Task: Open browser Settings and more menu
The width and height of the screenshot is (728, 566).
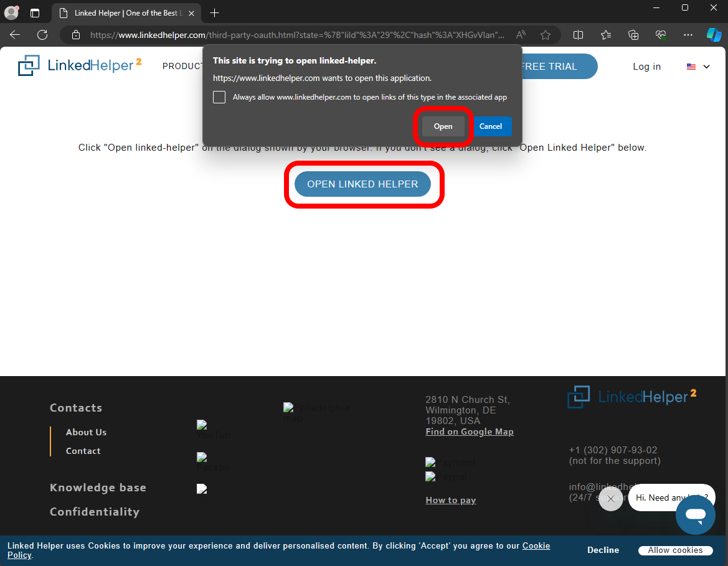Action: tap(688, 35)
